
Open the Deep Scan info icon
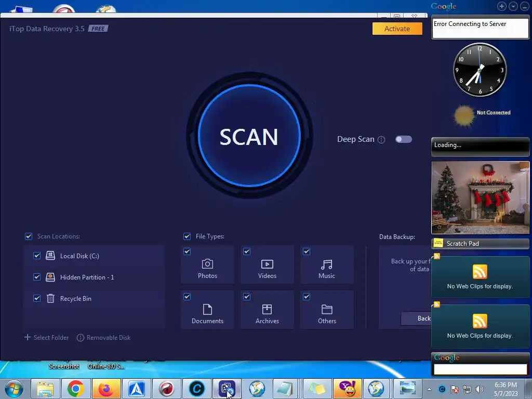pyautogui.click(x=381, y=139)
